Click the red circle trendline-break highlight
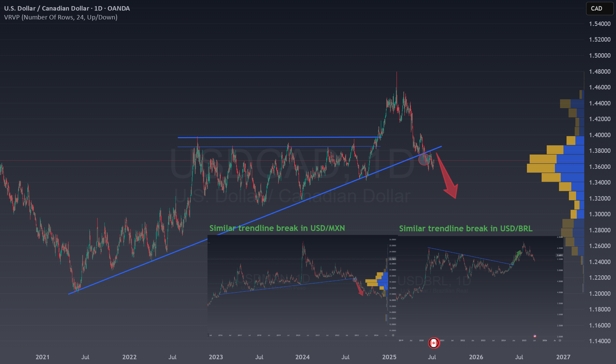 tap(424, 159)
